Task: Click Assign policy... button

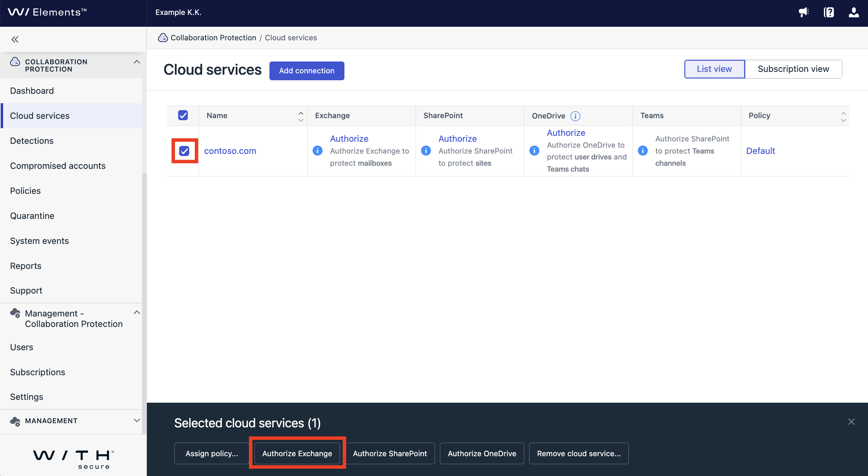Action: [x=212, y=453]
